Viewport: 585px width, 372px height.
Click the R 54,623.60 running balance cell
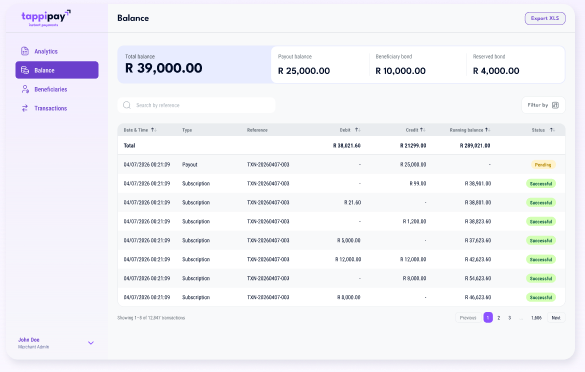[x=478, y=279]
